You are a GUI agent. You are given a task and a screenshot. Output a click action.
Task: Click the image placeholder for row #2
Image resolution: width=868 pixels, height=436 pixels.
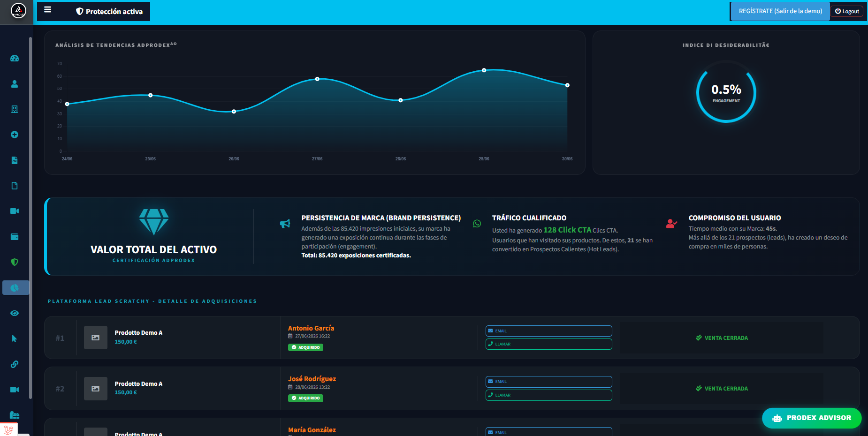tap(96, 389)
